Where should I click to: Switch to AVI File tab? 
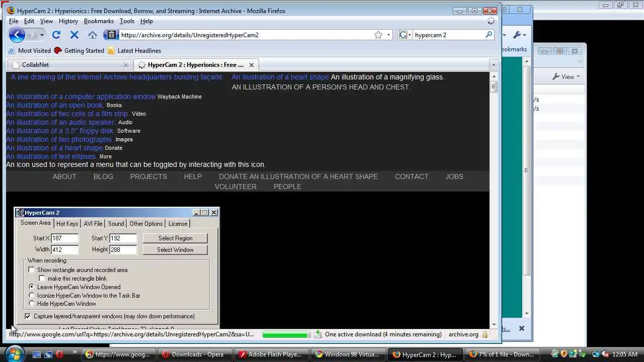(x=93, y=224)
